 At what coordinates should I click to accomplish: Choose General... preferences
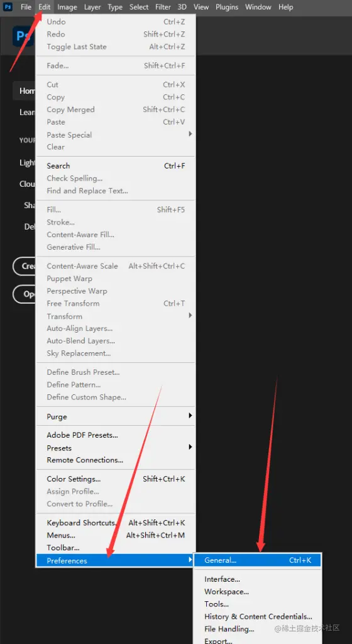click(257, 560)
